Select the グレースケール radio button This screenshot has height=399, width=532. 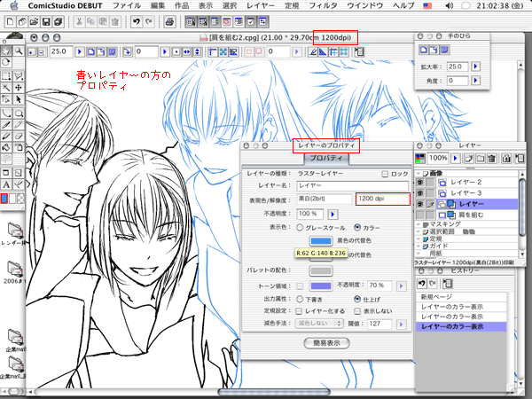pyautogui.click(x=299, y=227)
